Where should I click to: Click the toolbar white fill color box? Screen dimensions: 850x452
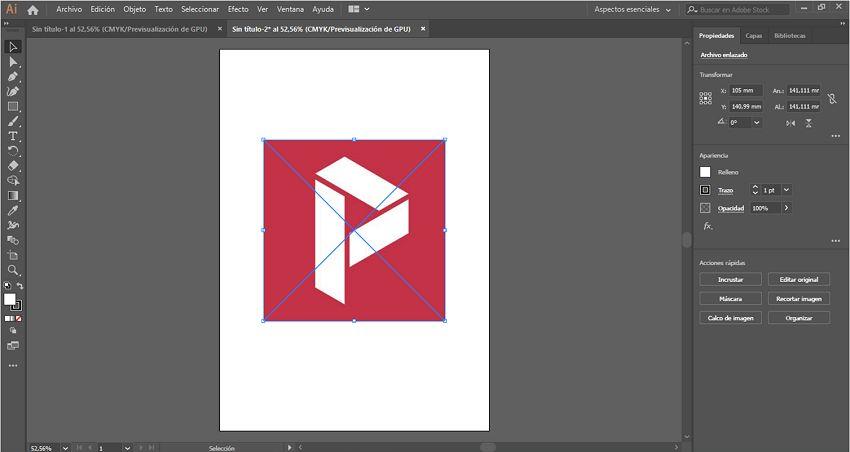coord(10,299)
